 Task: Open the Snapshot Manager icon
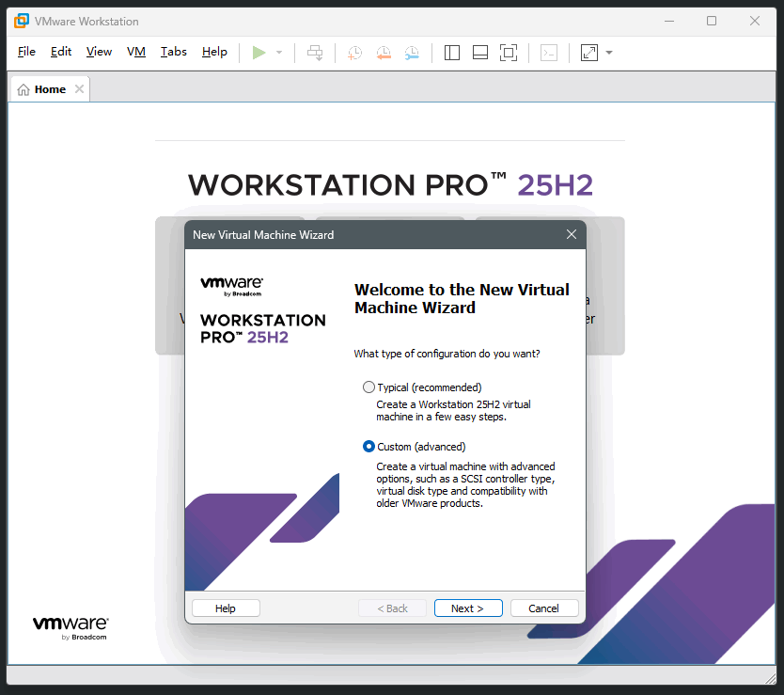pos(413,53)
